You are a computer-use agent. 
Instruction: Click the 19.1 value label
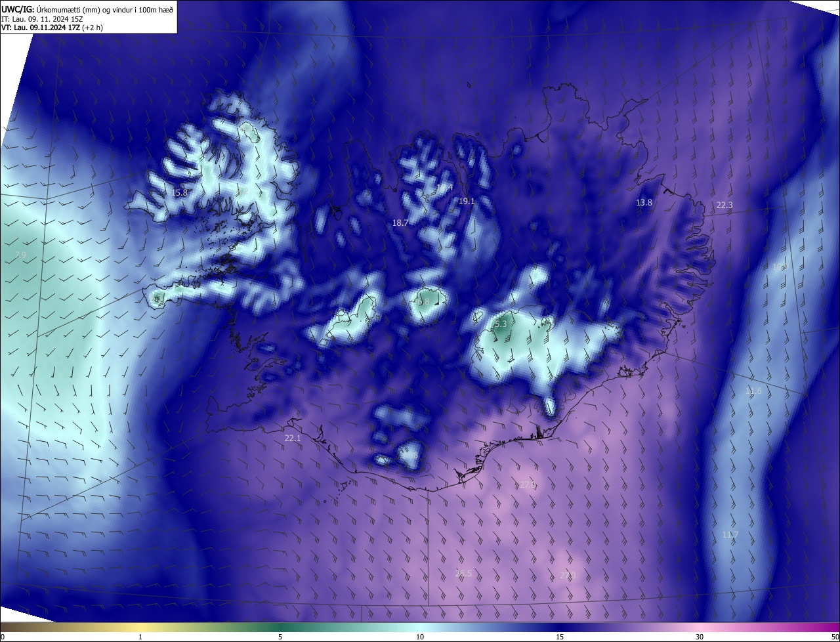tap(467, 202)
